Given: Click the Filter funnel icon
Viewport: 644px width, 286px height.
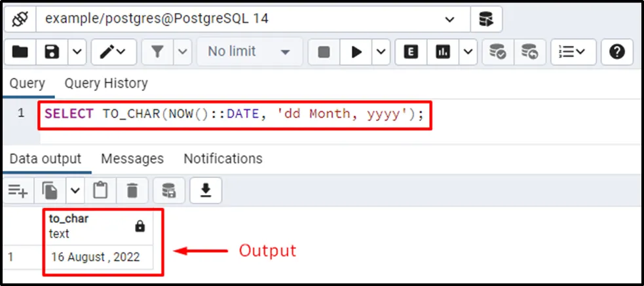Looking at the screenshot, I should point(157,52).
